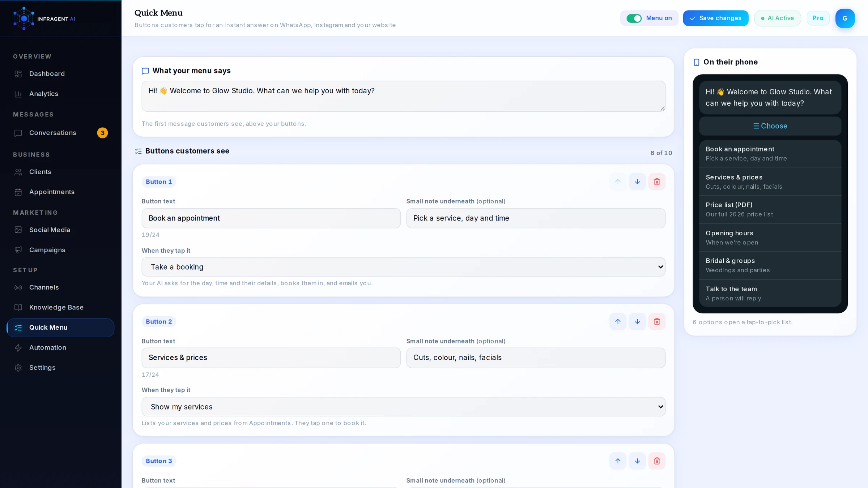
Task: Click 'Talk to the team' preview option
Action: 770,293
